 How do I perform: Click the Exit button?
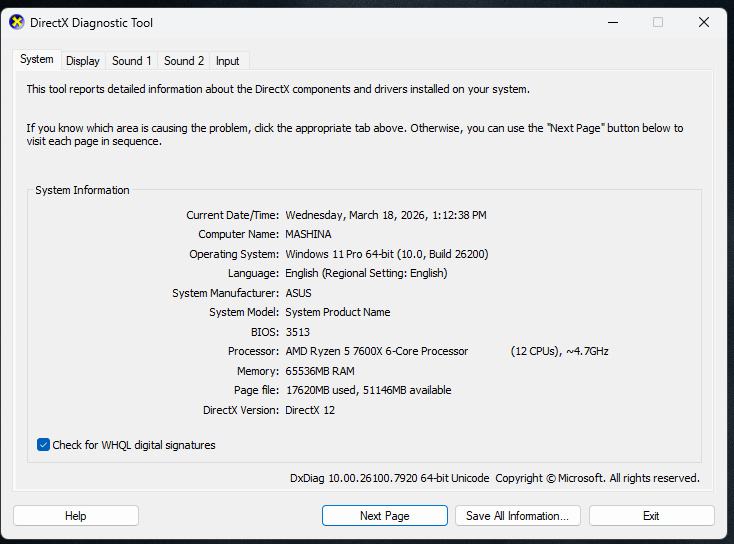(652, 515)
